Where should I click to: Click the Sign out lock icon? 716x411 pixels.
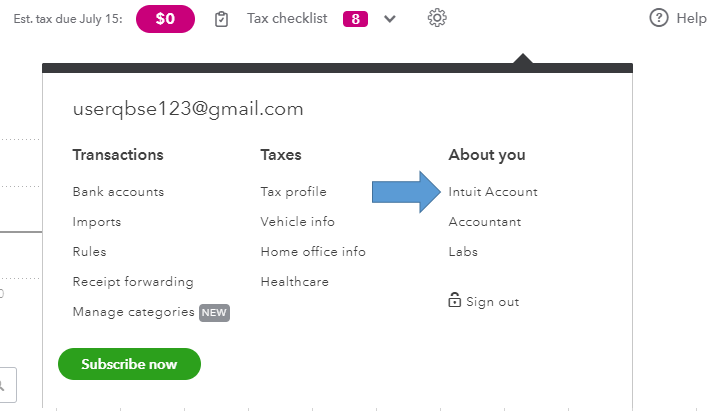point(455,301)
